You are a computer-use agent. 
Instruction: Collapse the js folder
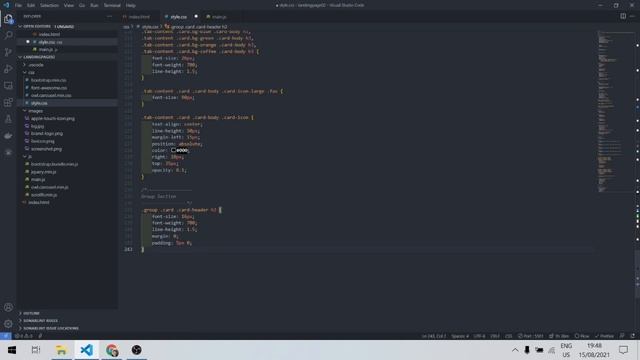point(68,157)
